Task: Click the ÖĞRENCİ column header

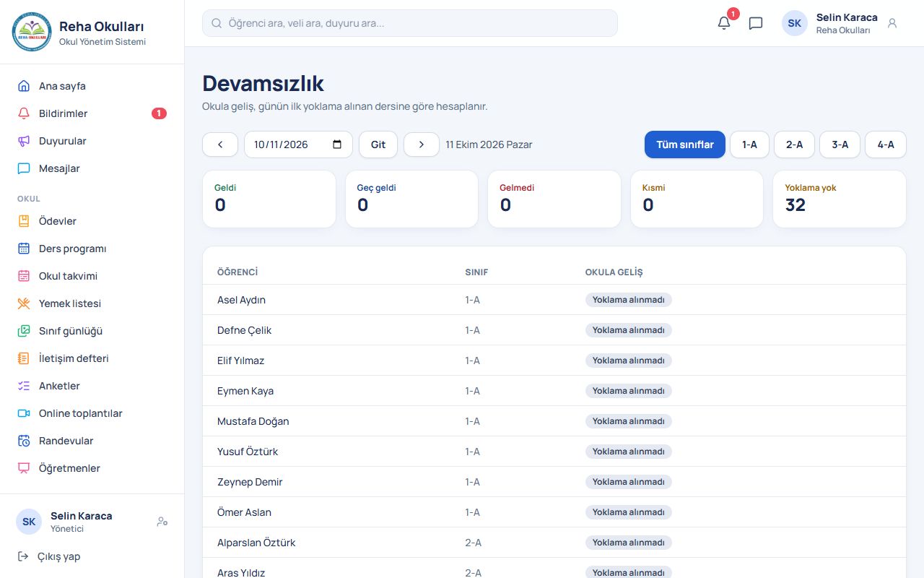Action: 237,272
